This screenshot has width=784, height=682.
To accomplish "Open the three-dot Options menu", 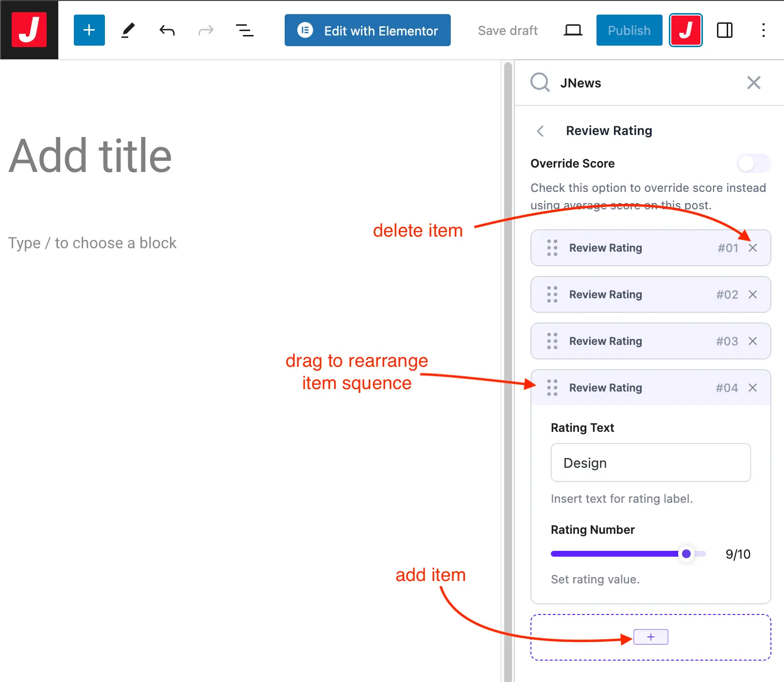I will click(x=763, y=30).
